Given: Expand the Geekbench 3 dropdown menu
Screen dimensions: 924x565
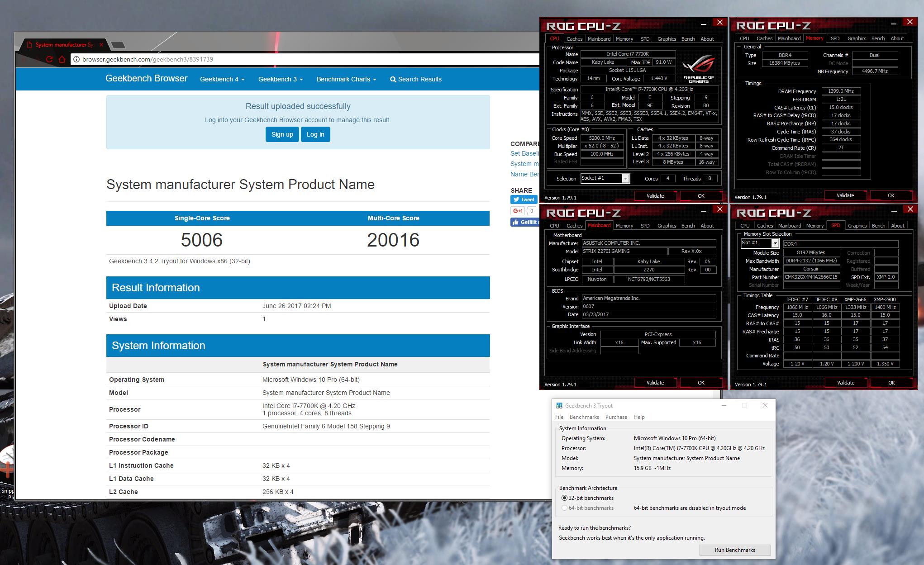Looking at the screenshot, I should [281, 79].
